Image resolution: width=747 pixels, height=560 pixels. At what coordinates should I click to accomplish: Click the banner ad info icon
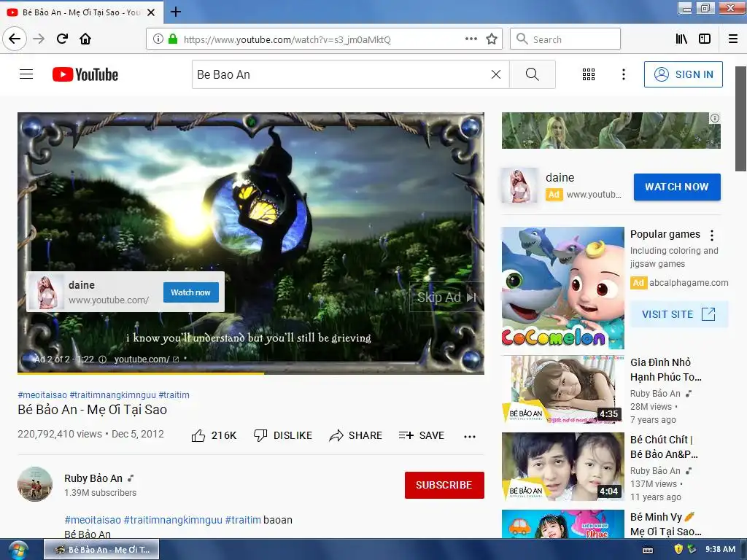(715, 118)
